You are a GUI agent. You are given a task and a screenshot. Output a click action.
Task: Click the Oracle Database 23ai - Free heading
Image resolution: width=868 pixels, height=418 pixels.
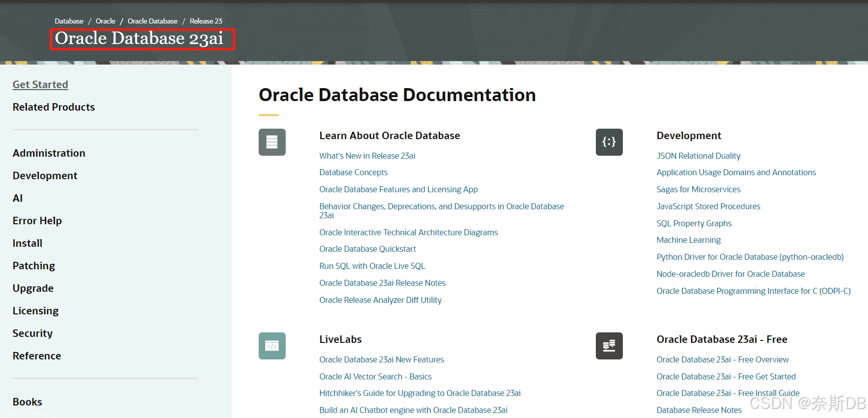click(x=722, y=339)
